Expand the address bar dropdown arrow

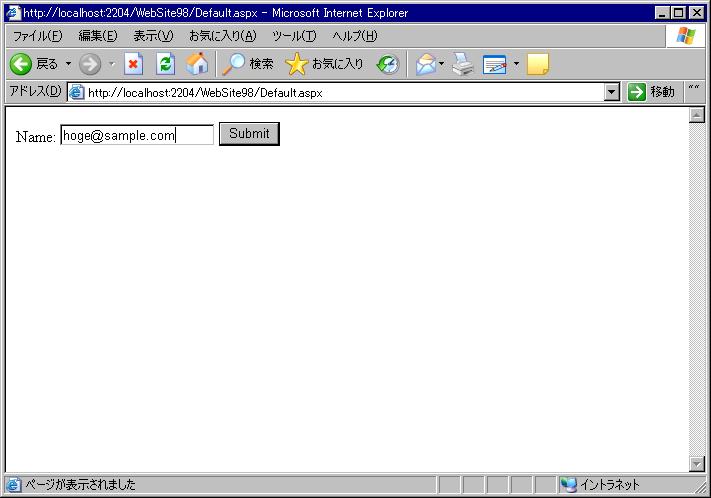coord(612,93)
